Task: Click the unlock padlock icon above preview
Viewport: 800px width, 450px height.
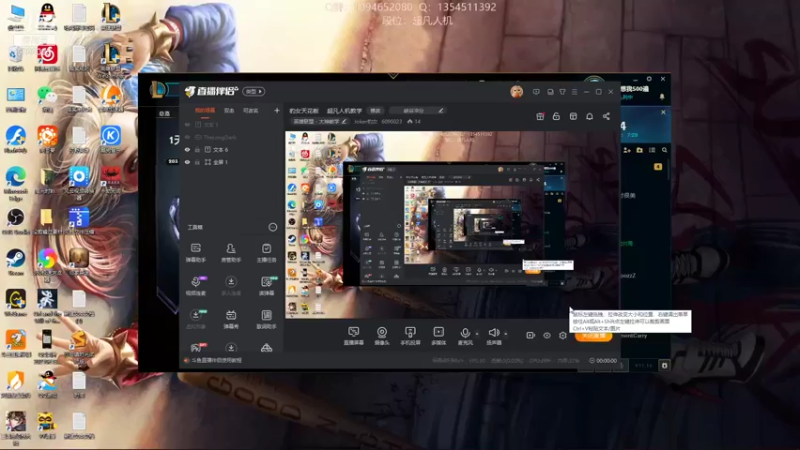Action: click(x=556, y=116)
